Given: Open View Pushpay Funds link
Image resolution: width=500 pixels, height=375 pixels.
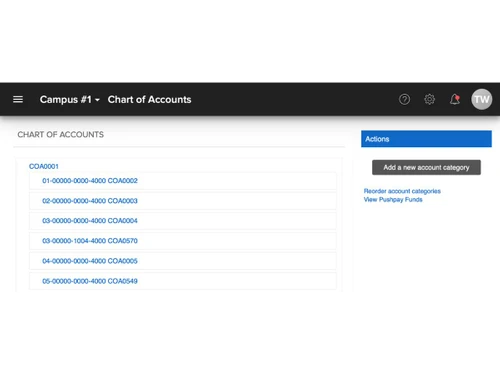Looking at the screenshot, I should tap(393, 199).
